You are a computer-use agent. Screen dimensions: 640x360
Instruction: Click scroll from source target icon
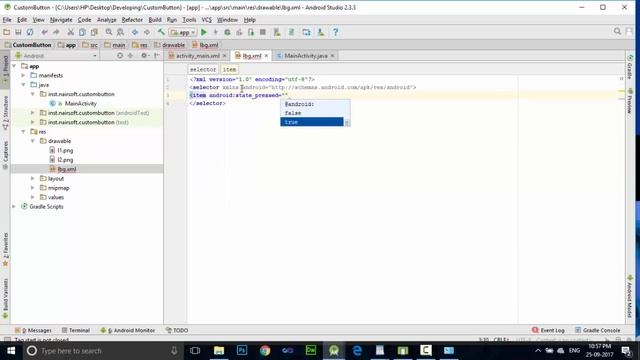(120, 56)
